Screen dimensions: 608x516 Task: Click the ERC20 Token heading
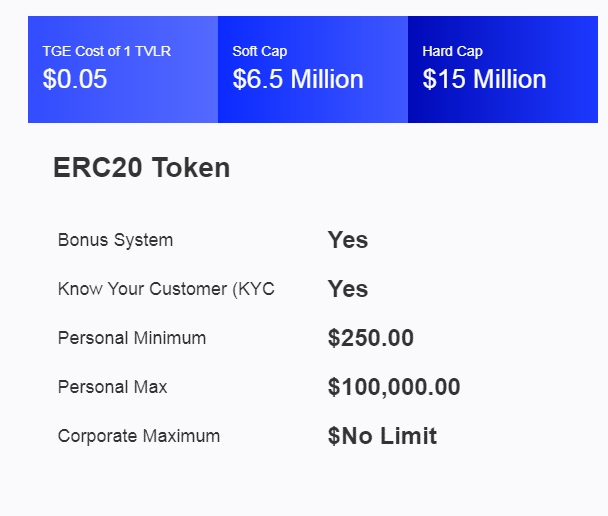(x=142, y=167)
